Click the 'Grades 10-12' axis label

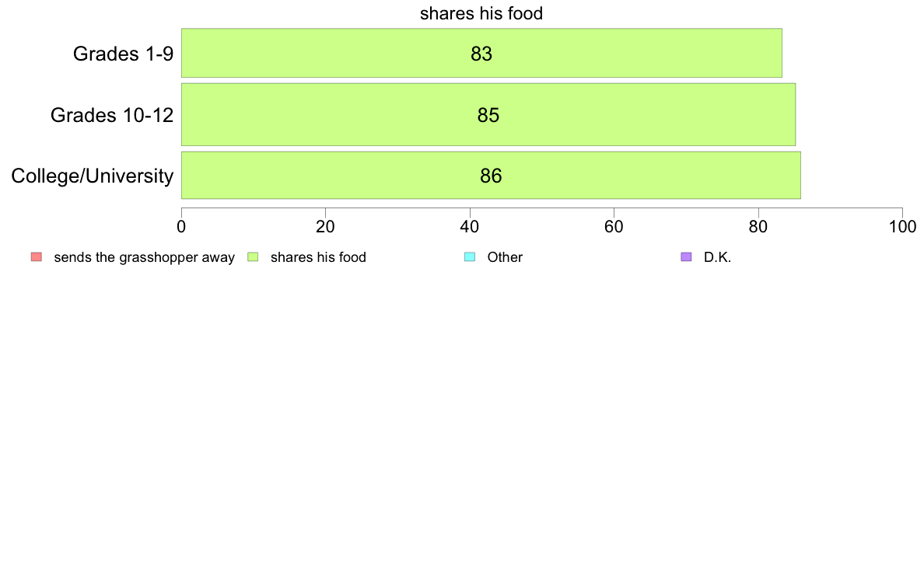pos(112,115)
